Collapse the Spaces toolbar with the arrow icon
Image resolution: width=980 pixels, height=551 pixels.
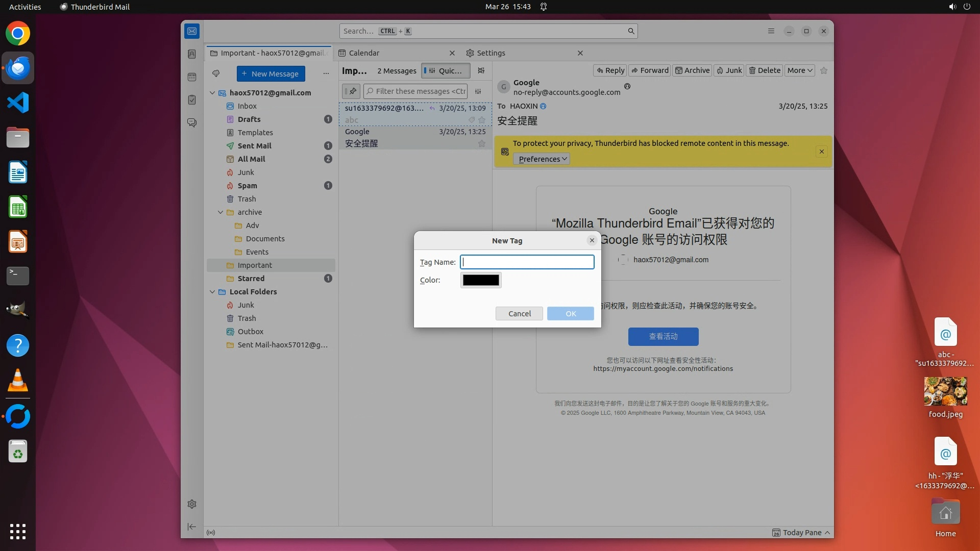click(192, 527)
